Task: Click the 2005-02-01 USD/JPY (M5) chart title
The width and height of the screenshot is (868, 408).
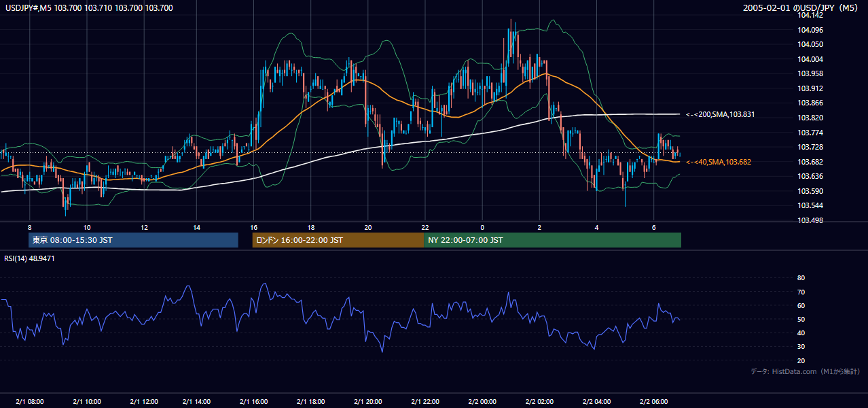Action: 801,8
